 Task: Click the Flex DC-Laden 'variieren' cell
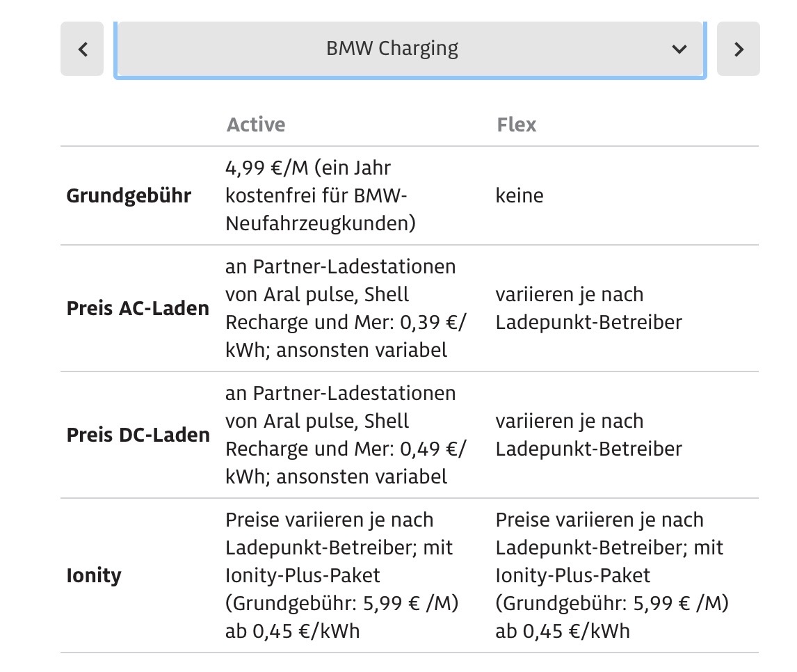pyautogui.click(x=588, y=435)
